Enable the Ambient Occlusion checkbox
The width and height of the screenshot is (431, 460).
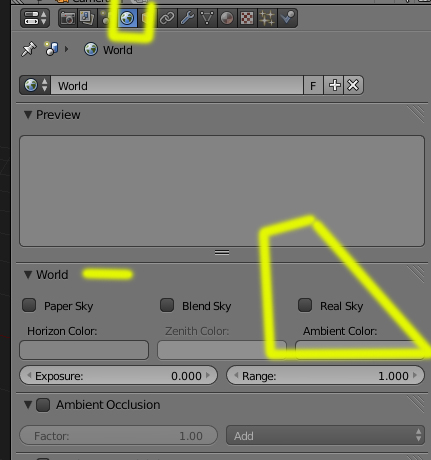coord(43,405)
